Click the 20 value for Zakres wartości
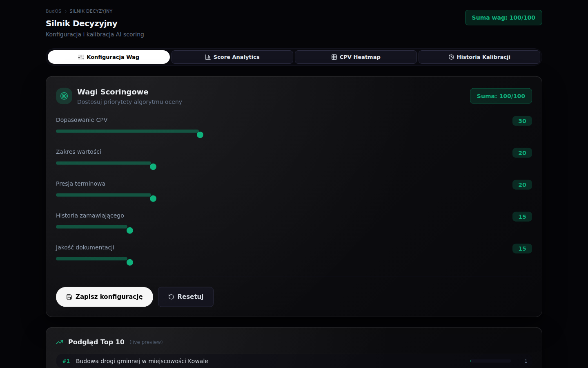 click(x=522, y=153)
